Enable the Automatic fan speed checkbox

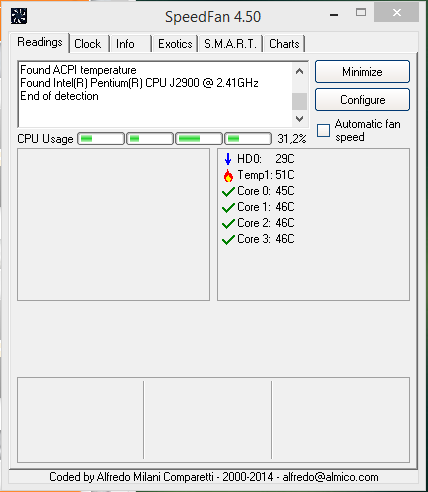pos(323,130)
